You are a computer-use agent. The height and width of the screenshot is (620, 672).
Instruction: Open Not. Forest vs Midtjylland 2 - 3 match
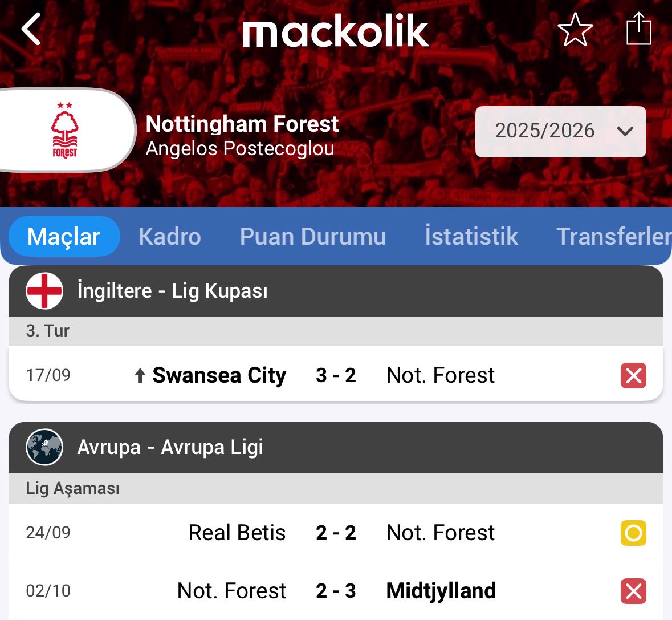(335, 591)
